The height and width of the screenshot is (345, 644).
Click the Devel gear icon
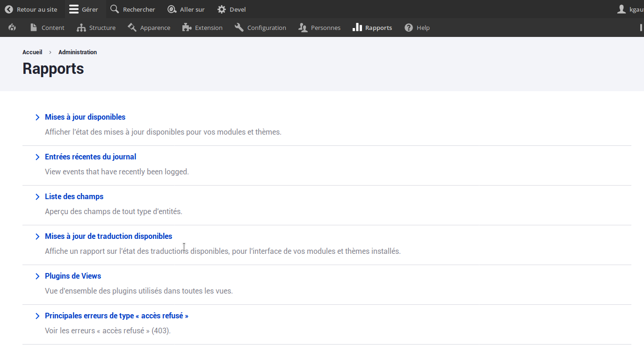coord(222,9)
